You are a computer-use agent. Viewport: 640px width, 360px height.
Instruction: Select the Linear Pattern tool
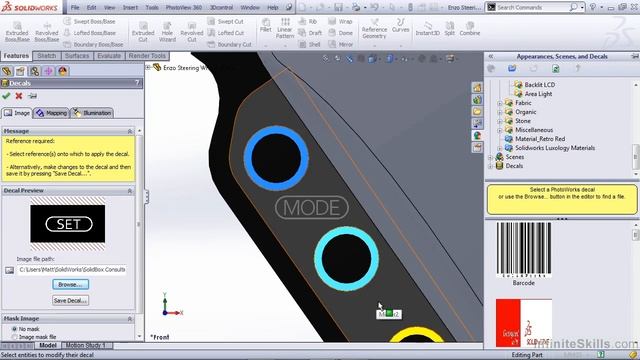(x=285, y=29)
